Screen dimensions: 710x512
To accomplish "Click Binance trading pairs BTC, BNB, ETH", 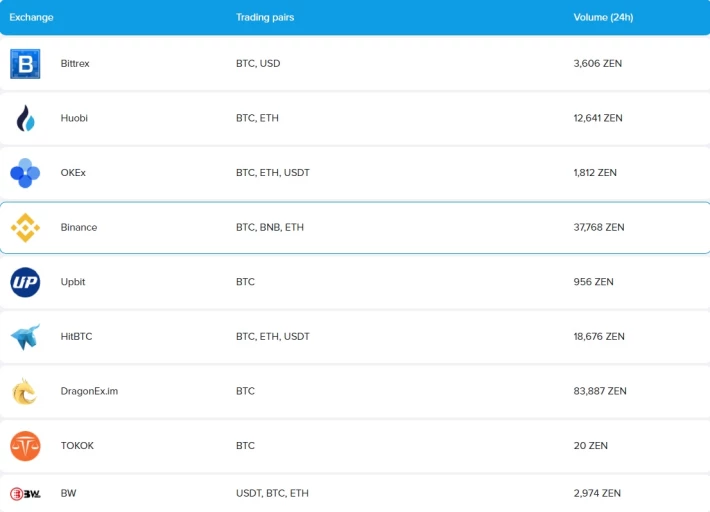I will click(270, 227).
